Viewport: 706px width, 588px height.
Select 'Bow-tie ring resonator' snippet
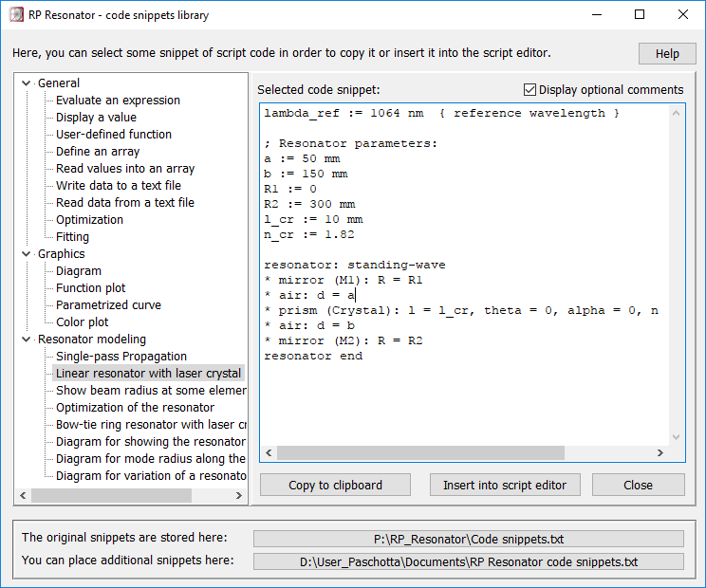tap(151, 425)
